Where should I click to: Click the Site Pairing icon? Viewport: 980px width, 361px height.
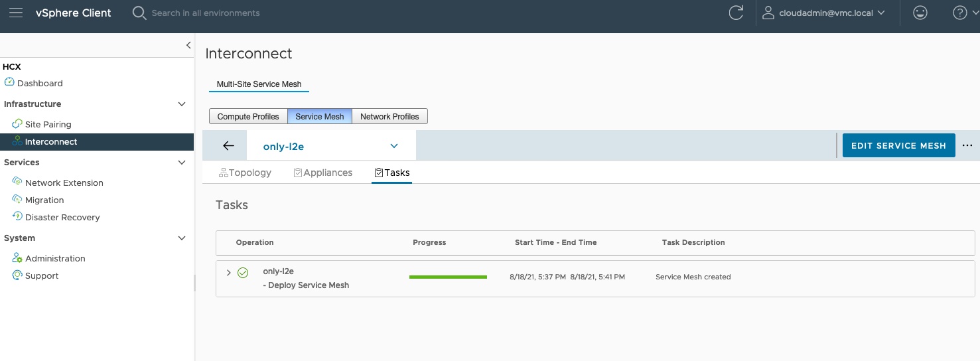pos(17,123)
